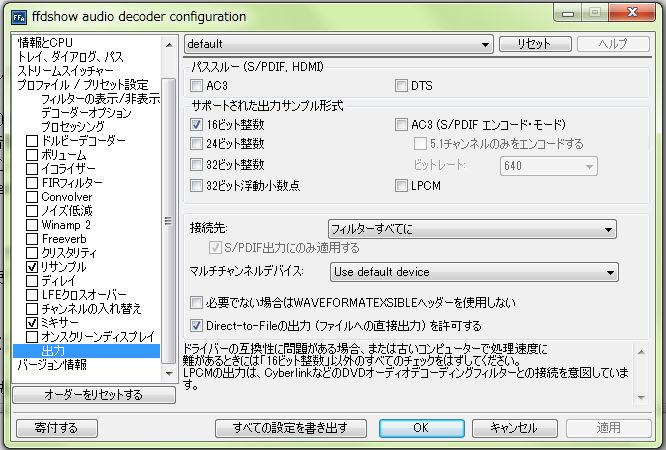Viewport: 666px width, 450px height.
Task: Click the tree list scroll up arrow
Action: tap(169, 45)
